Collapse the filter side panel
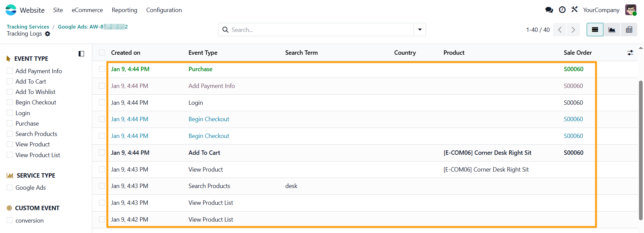 tap(81, 54)
